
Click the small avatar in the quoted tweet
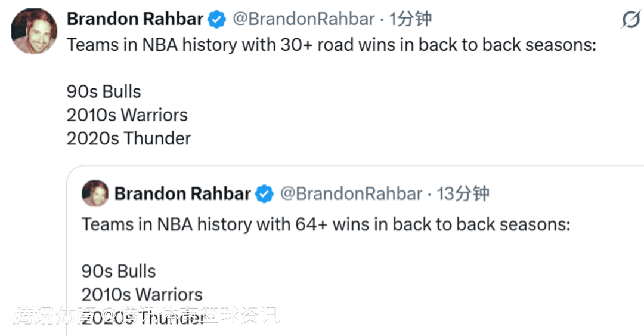pyautogui.click(x=95, y=193)
